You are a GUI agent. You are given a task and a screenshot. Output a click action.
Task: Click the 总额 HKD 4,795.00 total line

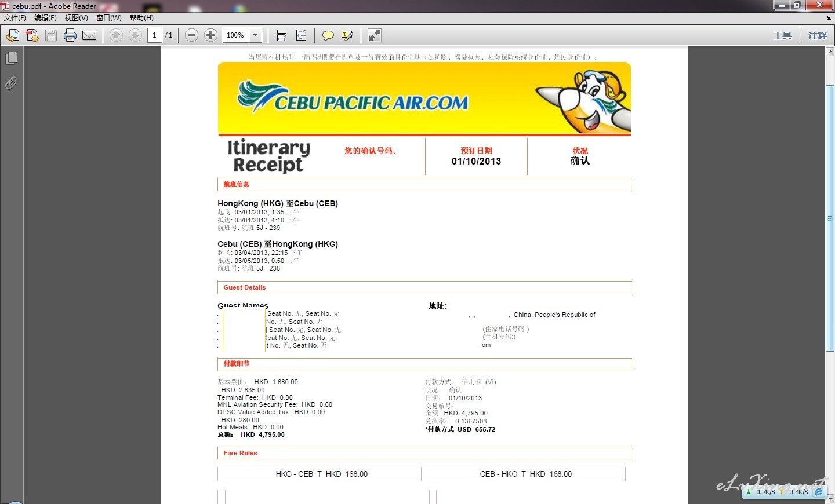pos(251,434)
